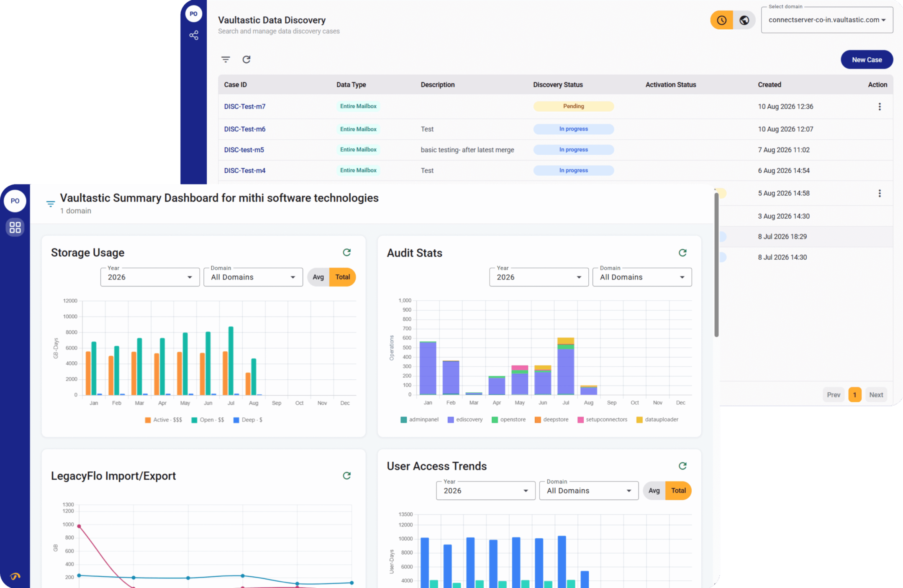Switch to the globe view toggle

pos(744,20)
